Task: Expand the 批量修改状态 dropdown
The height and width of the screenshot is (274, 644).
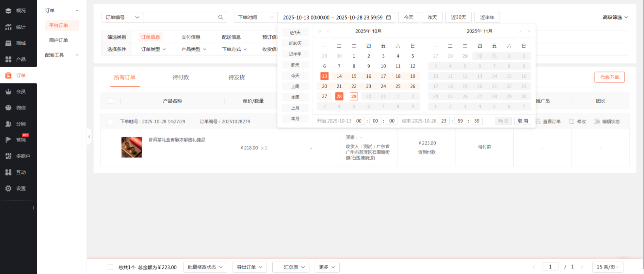Action: point(205,267)
